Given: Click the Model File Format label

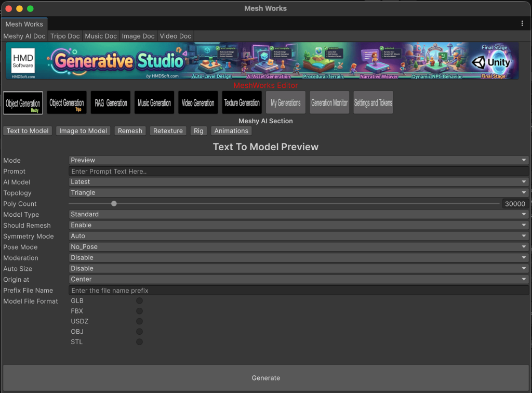Looking at the screenshot, I should pos(31,302).
